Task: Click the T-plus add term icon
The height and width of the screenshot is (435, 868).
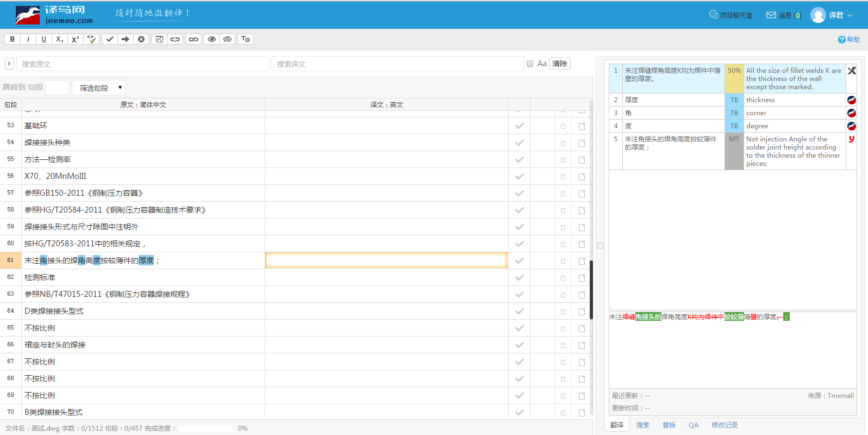Action: [x=246, y=39]
